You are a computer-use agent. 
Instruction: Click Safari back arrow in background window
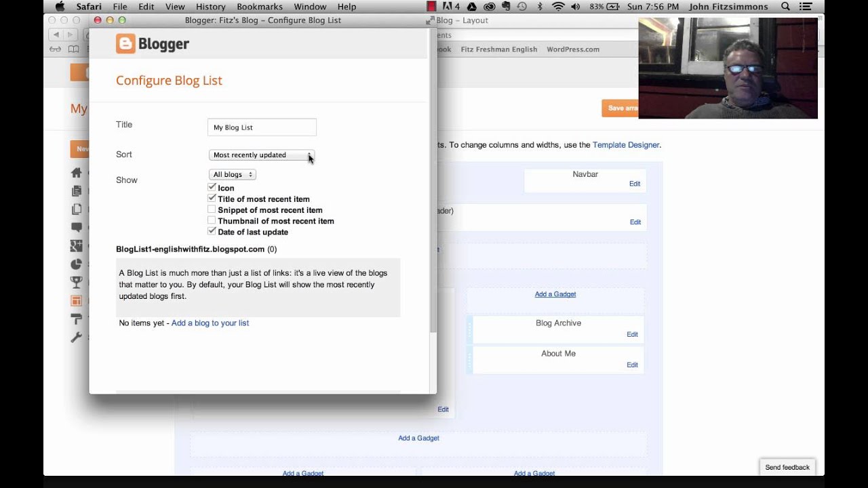pyautogui.click(x=56, y=35)
